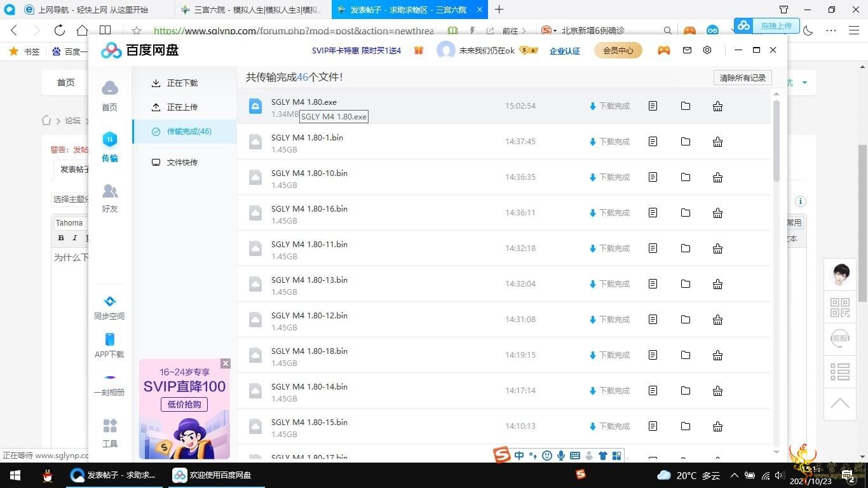This screenshot has height=488, width=868.
Task: Open the mail messages icon
Action: [x=687, y=50]
